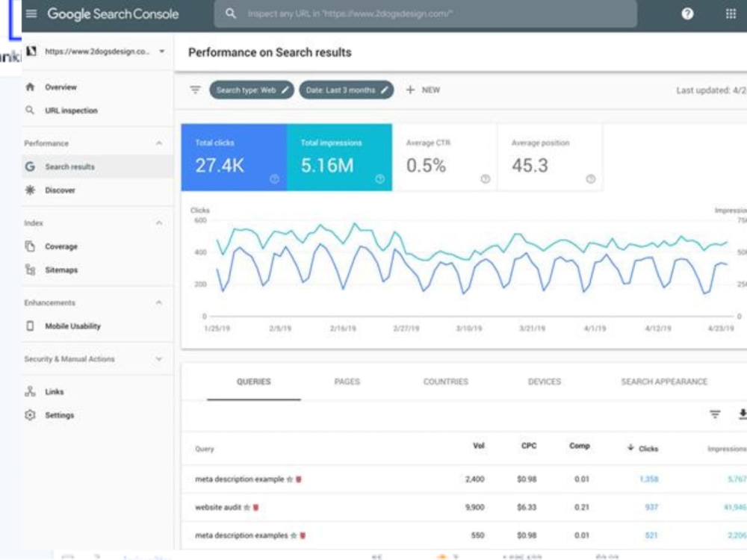Switch to the PAGES tab
747x560 pixels.
click(347, 382)
